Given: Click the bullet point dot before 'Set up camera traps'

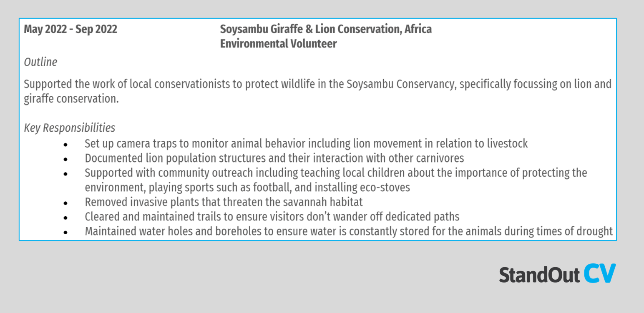Looking at the screenshot, I should 65,145.
